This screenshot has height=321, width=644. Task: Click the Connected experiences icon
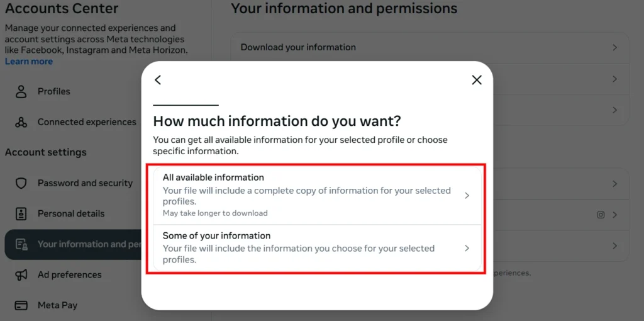(x=21, y=122)
